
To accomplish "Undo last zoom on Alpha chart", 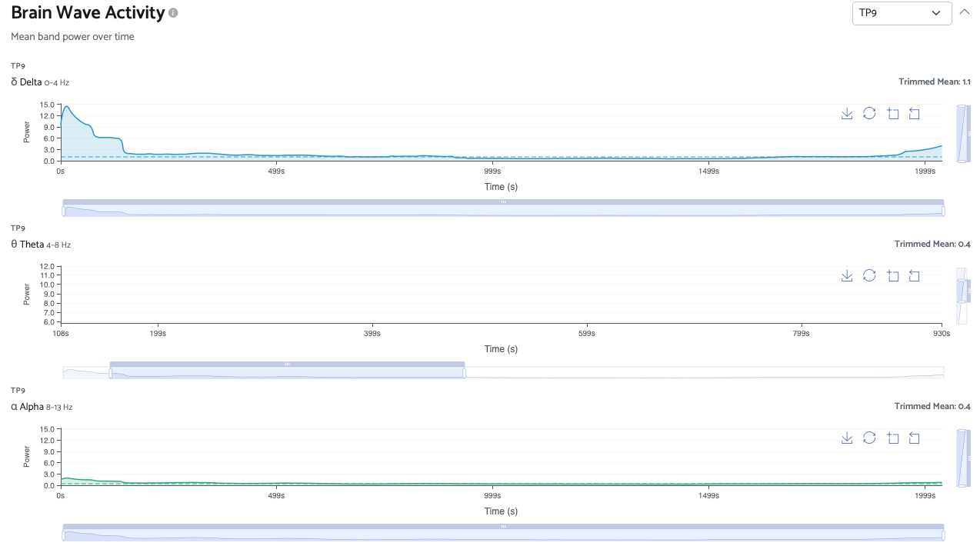I will click(x=915, y=438).
